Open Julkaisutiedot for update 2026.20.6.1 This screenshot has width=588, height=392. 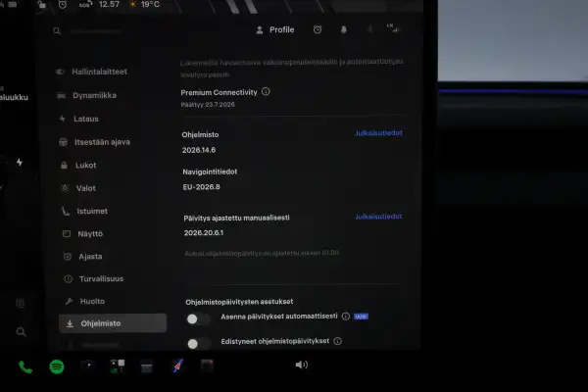[x=378, y=217]
